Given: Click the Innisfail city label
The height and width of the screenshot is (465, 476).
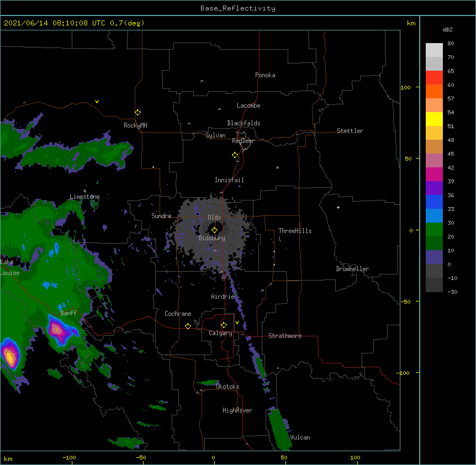Looking at the screenshot, I should tap(229, 180).
